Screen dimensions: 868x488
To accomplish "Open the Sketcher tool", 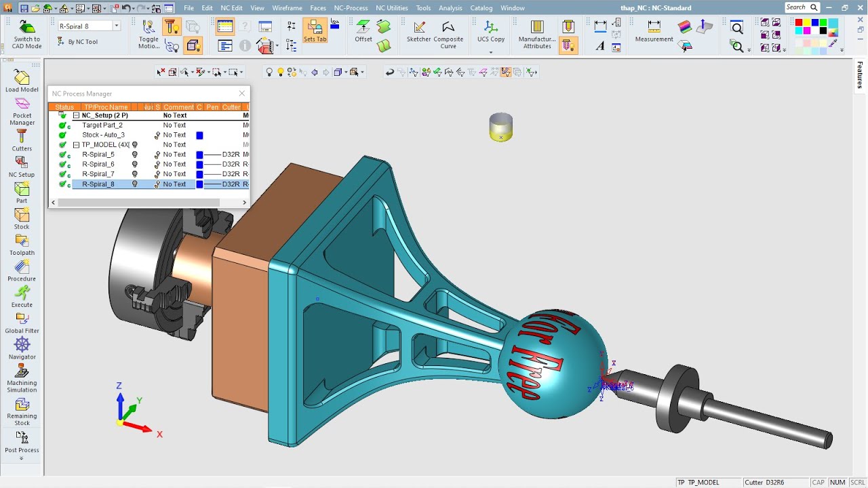I will pyautogui.click(x=419, y=32).
